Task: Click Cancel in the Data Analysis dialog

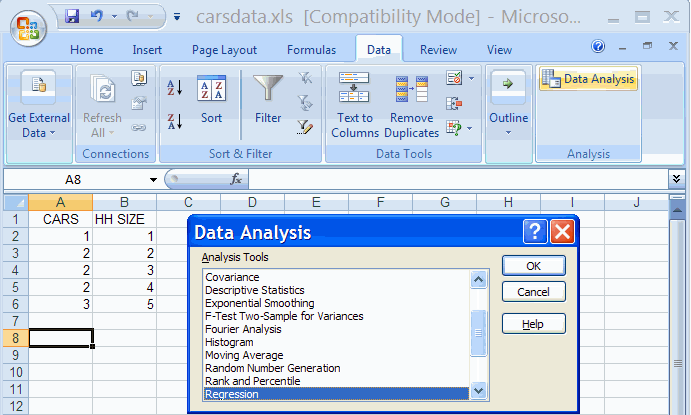Action: point(533,293)
